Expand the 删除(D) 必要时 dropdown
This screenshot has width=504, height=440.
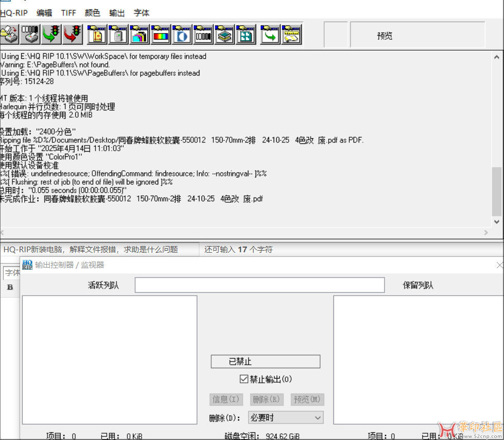(285, 417)
